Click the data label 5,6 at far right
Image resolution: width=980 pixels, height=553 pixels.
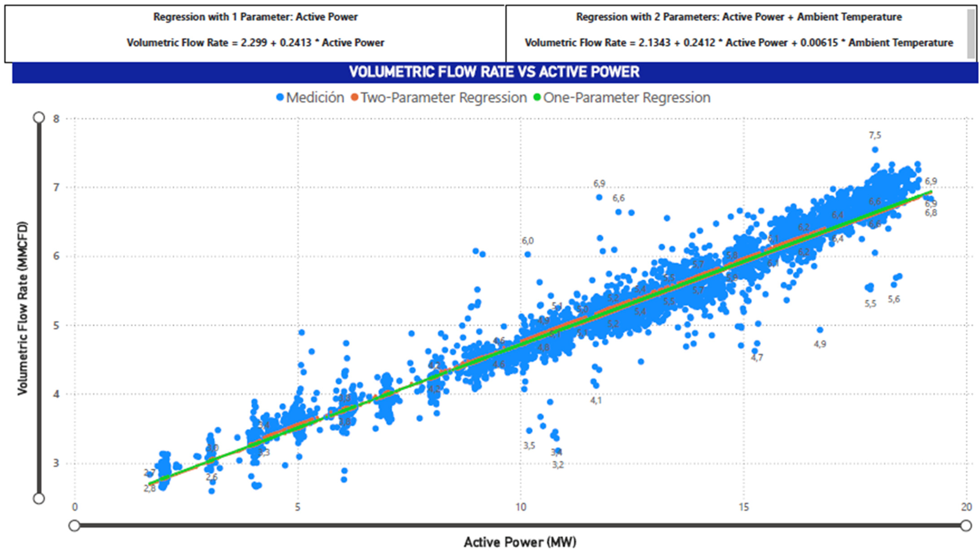click(x=894, y=300)
